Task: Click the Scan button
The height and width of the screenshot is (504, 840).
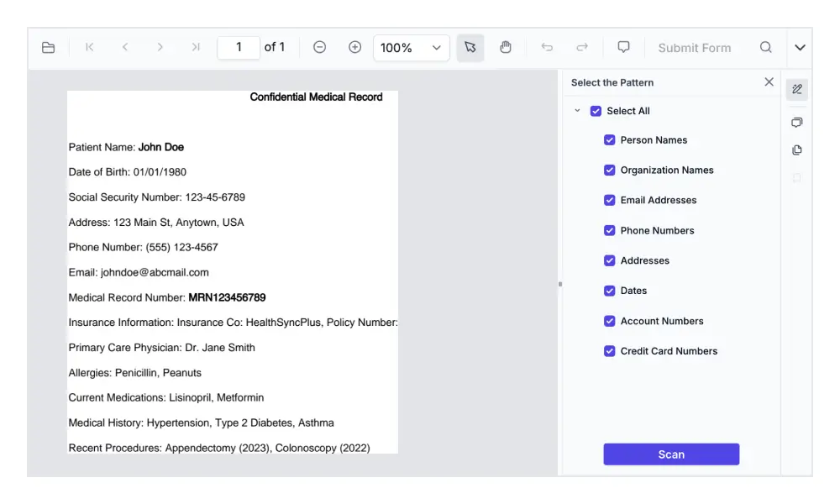Action: click(671, 454)
